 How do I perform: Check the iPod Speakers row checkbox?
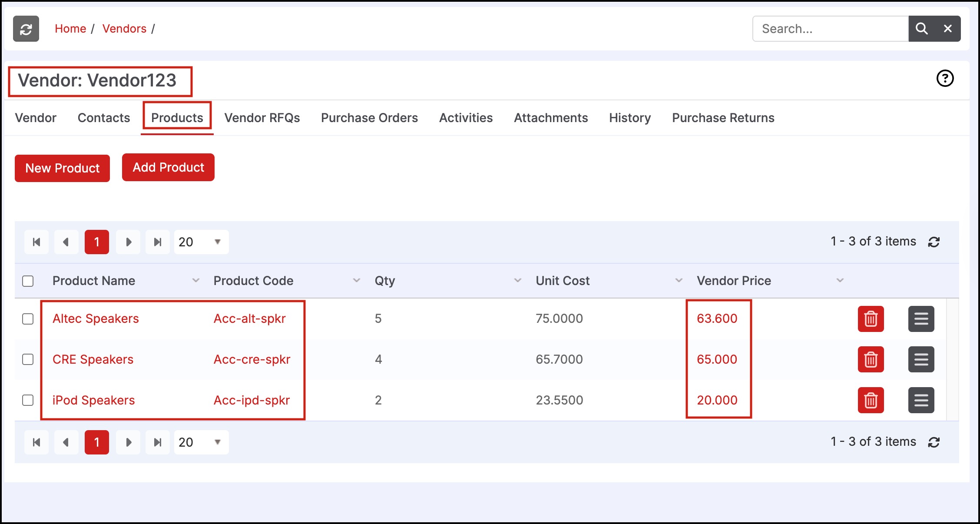[28, 400]
